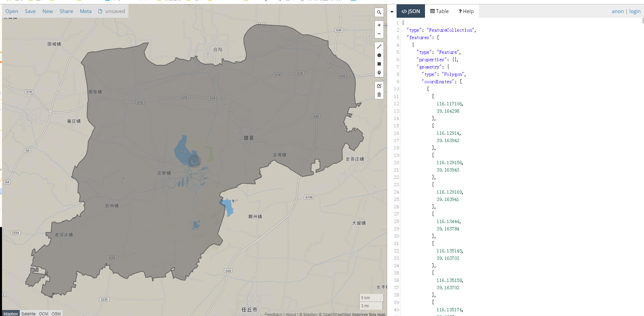
Task: Select the line drawing tool
Action: coord(379,46)
